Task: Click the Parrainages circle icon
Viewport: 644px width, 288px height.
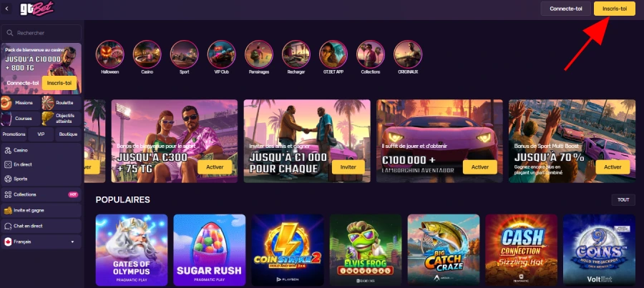Action: (x=259, y=54)
